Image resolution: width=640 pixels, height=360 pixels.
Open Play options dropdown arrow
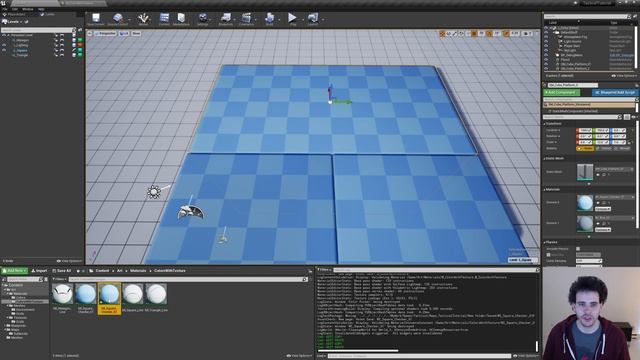point(303,19)
